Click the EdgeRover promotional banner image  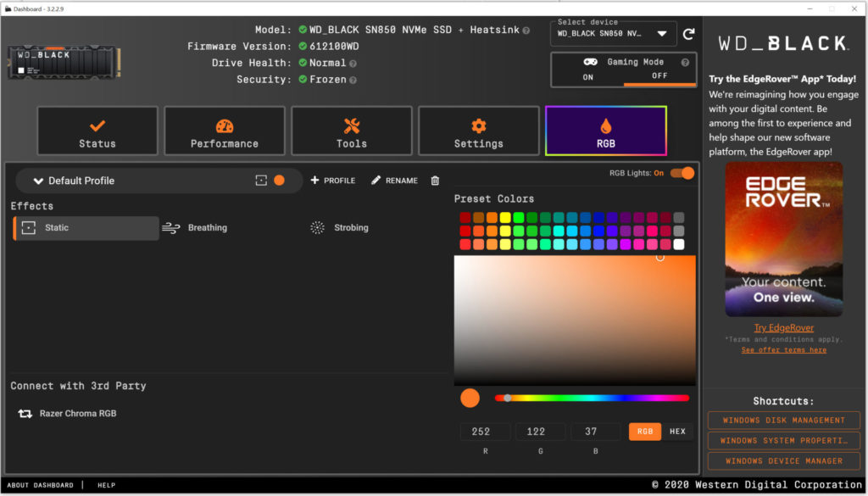(784, 239)
